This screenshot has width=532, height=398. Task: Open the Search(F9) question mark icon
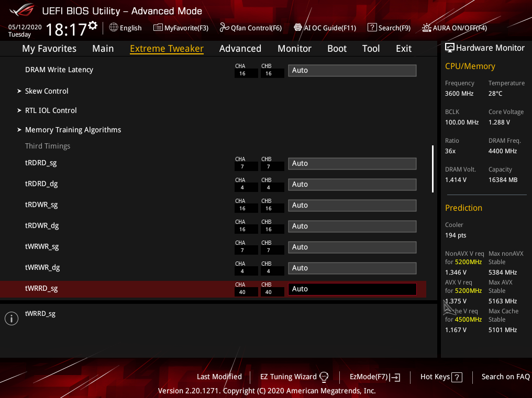tap(372, 28)
